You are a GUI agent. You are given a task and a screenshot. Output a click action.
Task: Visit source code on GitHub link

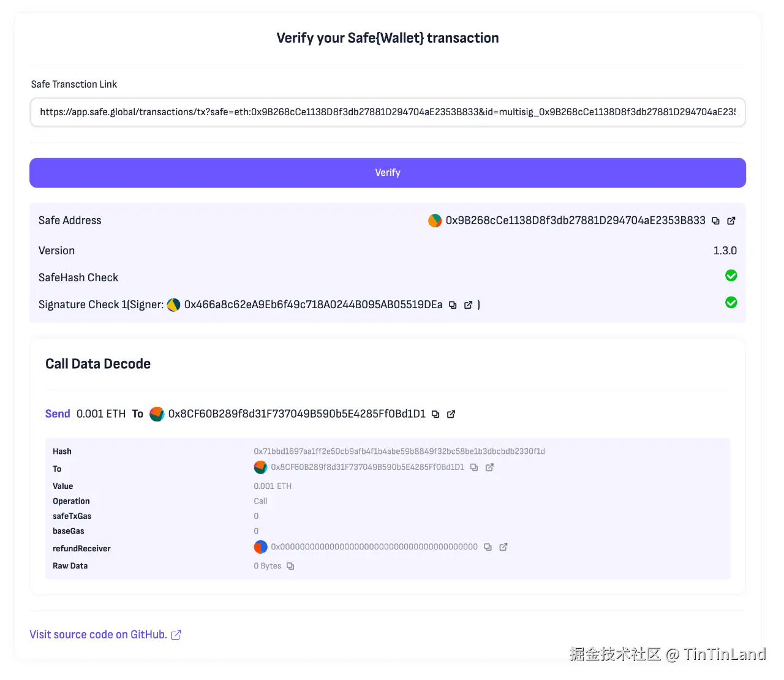pos(105,635)
